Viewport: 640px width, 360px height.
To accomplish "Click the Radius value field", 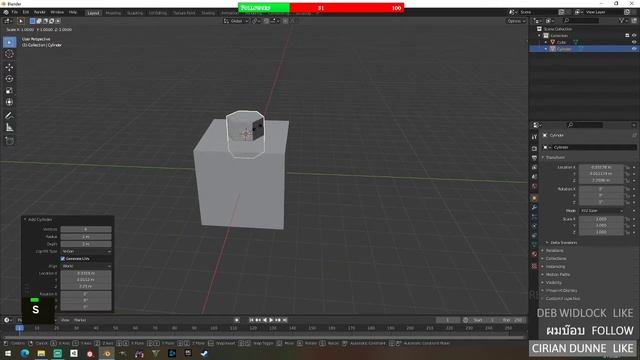I will (x=86, y=237).
